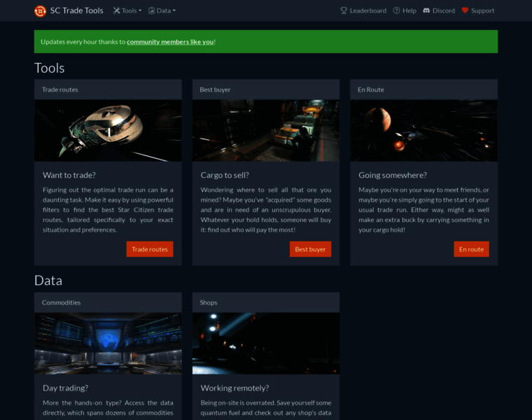Screen dimensions: 532x420
Task: Click the 'Working remotely?' heading
Action: point(234,388)
